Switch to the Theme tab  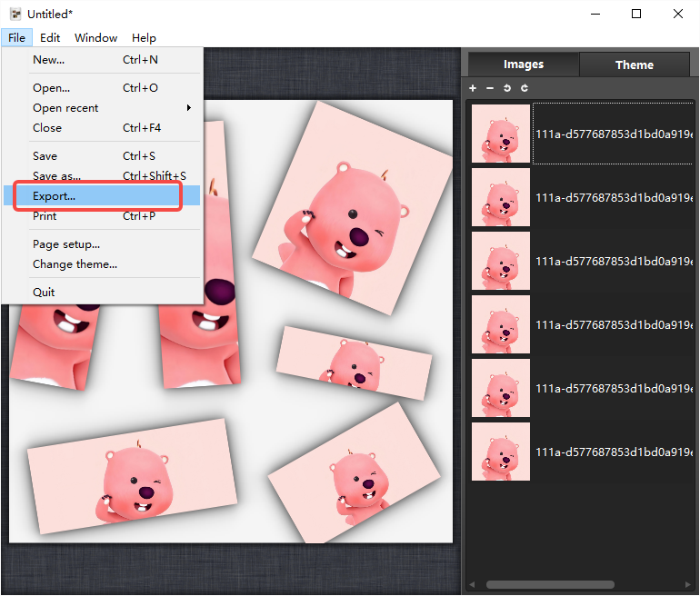(634, 65)
